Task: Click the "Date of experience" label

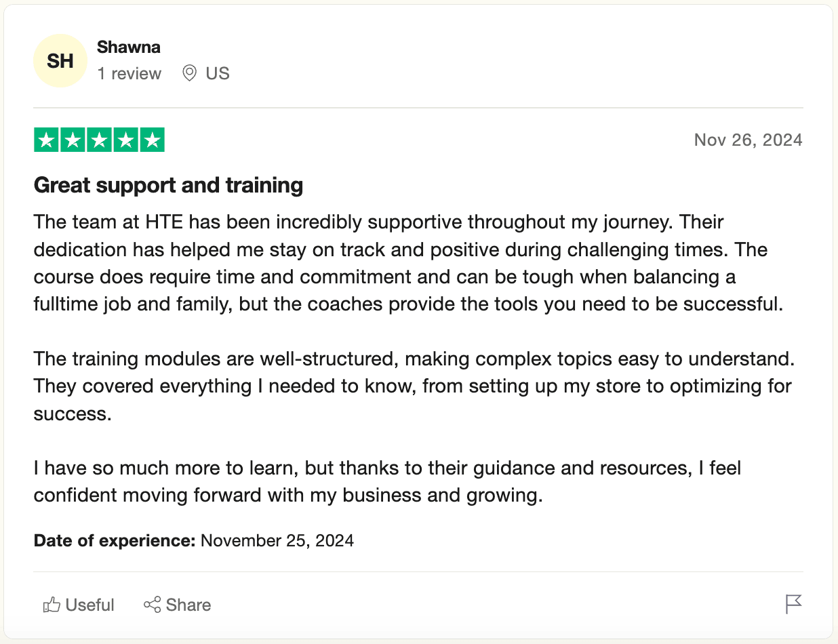Action: [x=115, y=541]
